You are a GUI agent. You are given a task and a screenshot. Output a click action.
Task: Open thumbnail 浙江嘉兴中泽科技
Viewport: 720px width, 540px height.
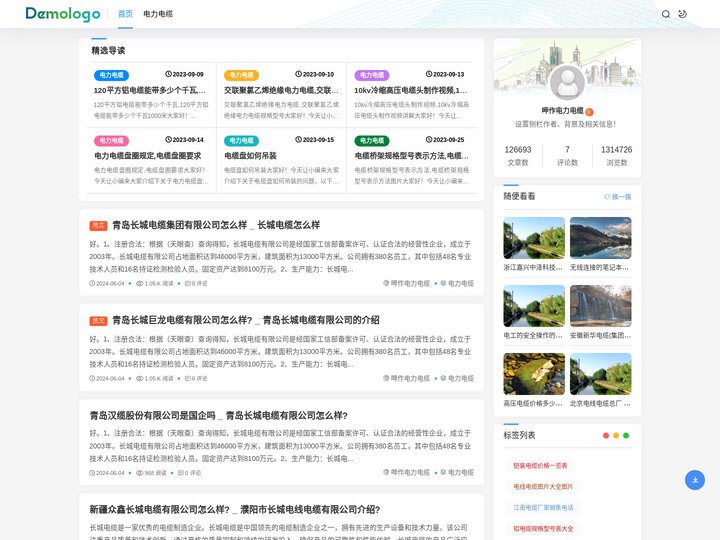point(534,238)
